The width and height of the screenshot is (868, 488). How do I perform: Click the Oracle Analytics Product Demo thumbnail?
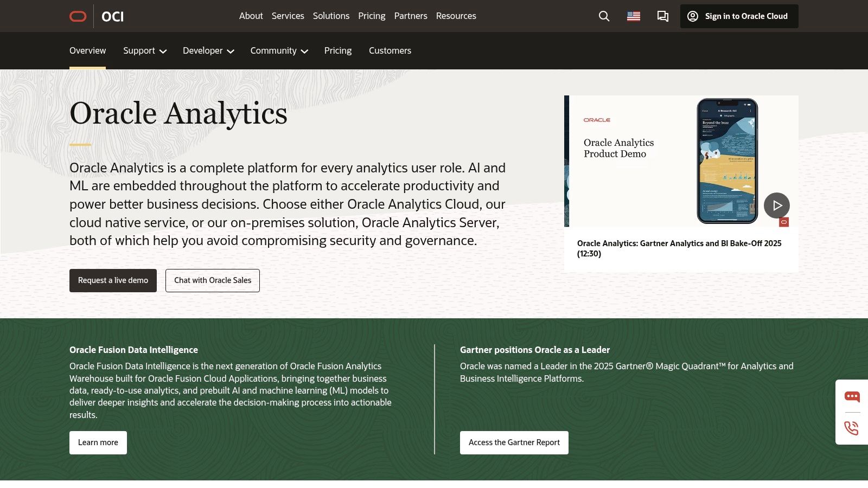coord(681,161)
